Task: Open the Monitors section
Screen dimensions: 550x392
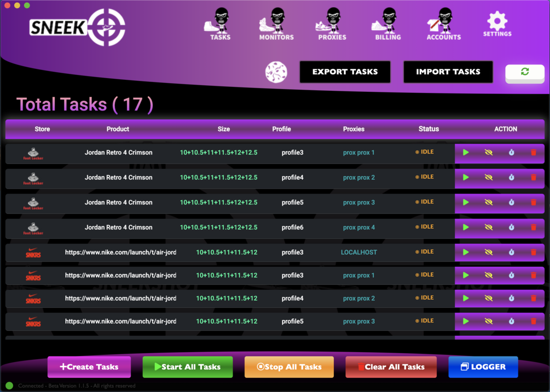Action: [276, 24]
